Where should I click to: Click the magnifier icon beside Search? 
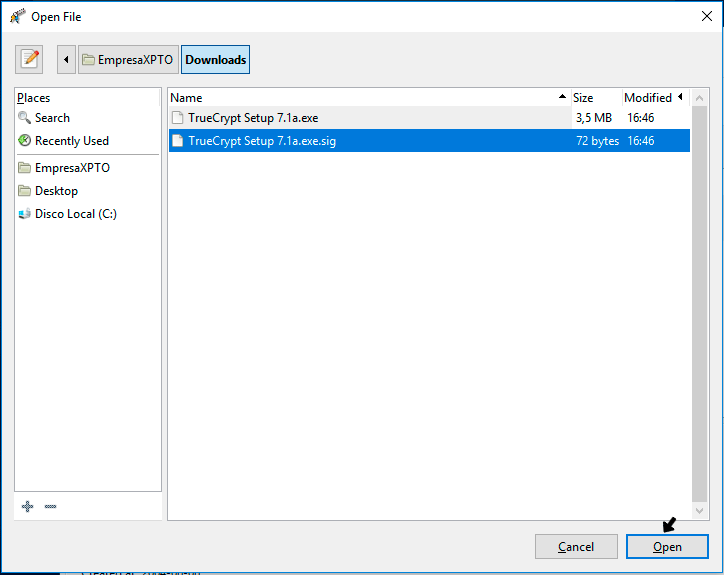pyautogui.click(x=24, y=118)
